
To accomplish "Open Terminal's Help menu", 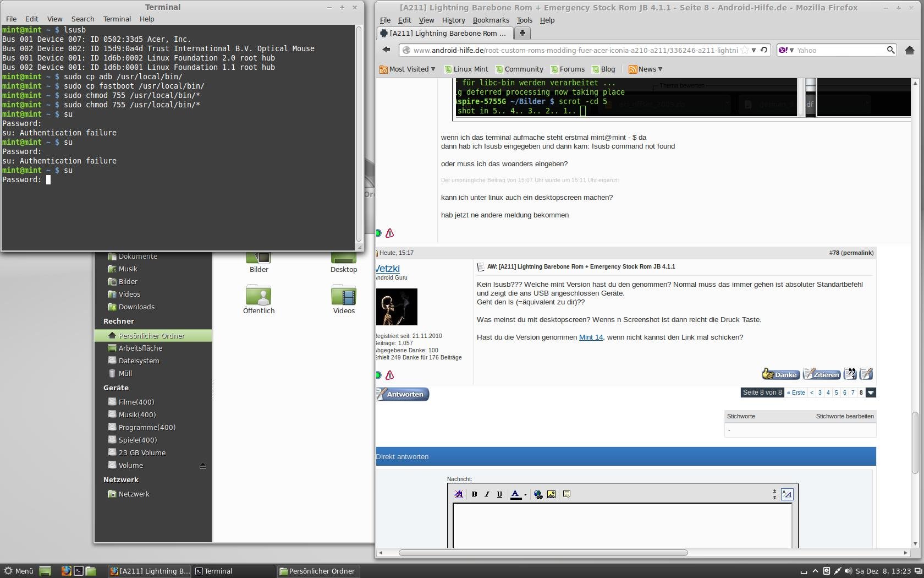I will point(147,19).
